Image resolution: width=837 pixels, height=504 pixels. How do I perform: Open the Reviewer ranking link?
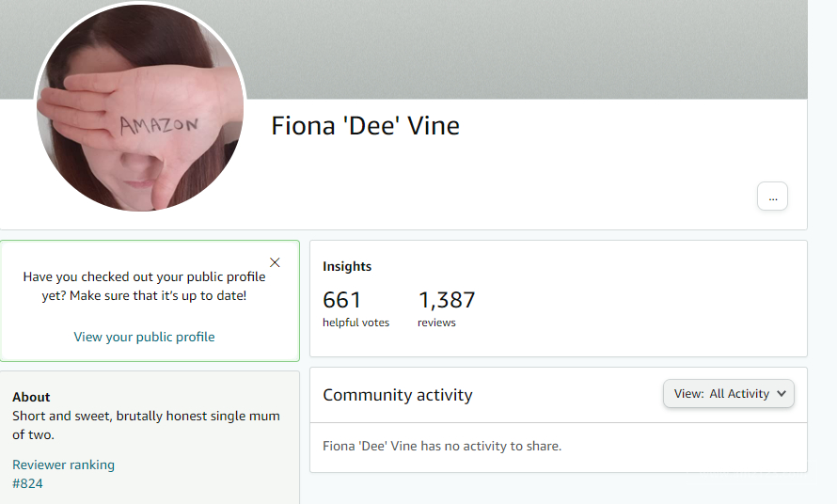pyautogui.click(x=64, y=465)
